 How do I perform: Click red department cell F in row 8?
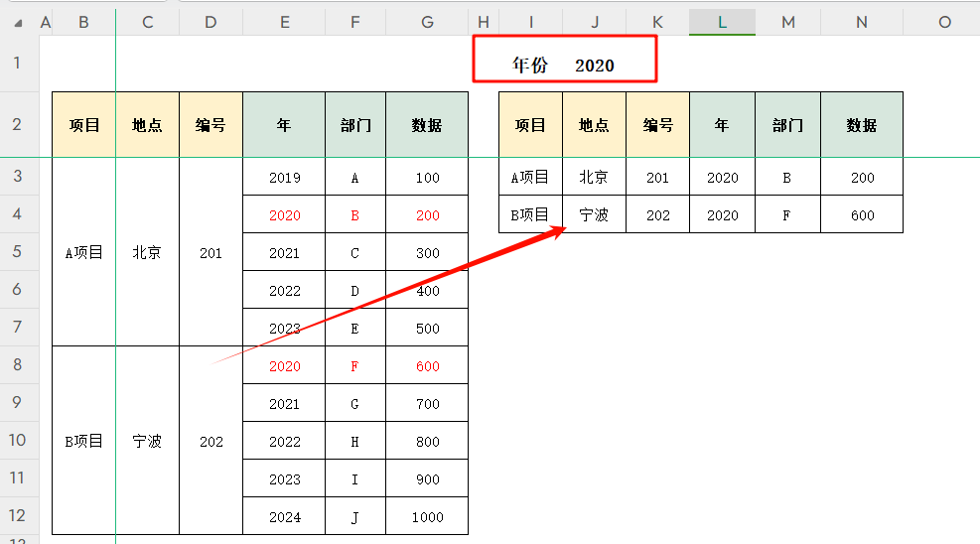[355, 366]
